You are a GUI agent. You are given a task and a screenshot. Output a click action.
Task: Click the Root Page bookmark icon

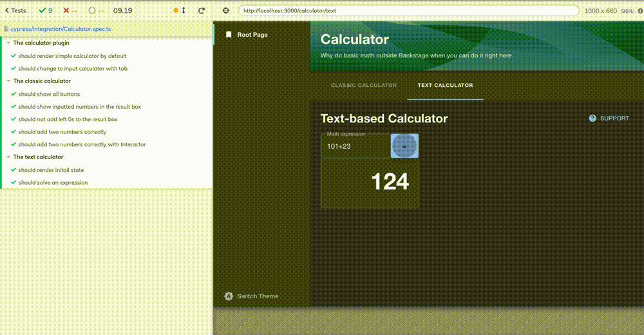click(229, 35)
